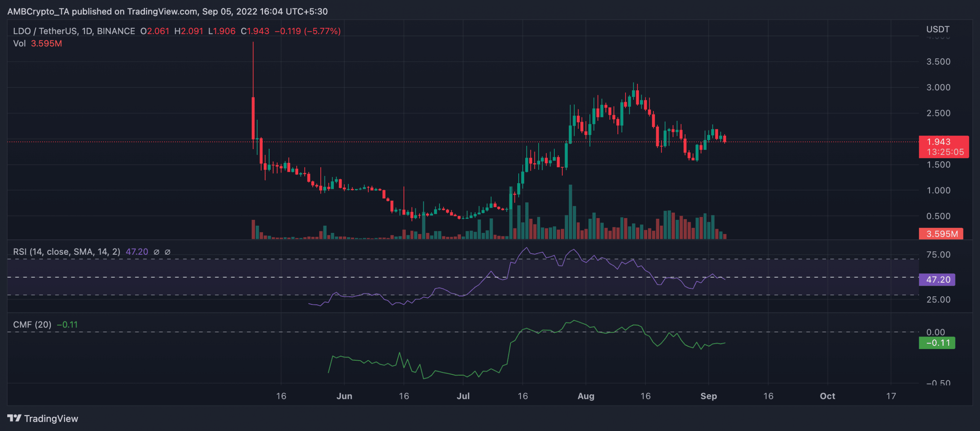Click the volume value 3.595M in legend
This screenshot has width=980, height=431.
click(x=46, y=44)
